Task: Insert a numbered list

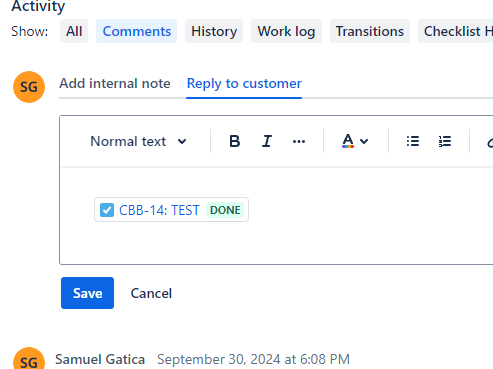Action: pyautogui.click(x=445, y=141)
